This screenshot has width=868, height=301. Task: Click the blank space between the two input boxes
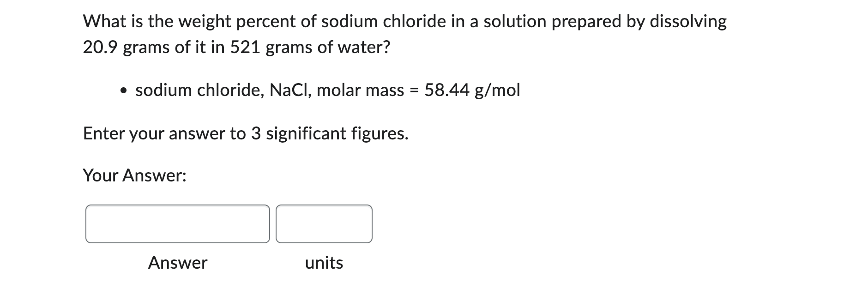[x=273, y=224]
